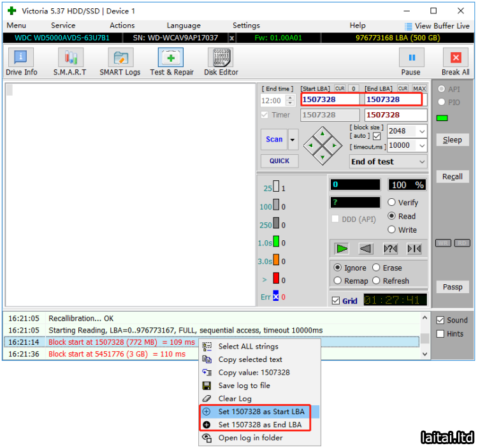The image size is (478, 448).
Task: Expand the block size 2048 dropdown
Action: 421,131
